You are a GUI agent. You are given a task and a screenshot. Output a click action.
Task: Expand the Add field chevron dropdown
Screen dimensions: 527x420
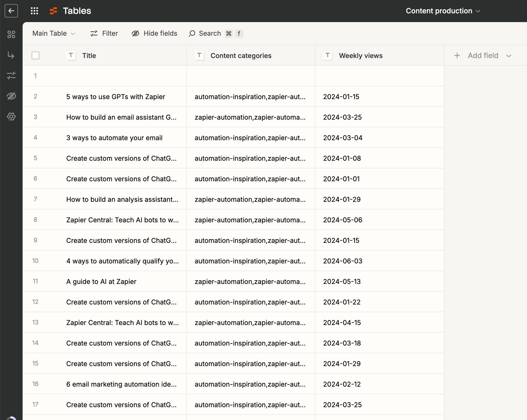(x=509, y=56)
